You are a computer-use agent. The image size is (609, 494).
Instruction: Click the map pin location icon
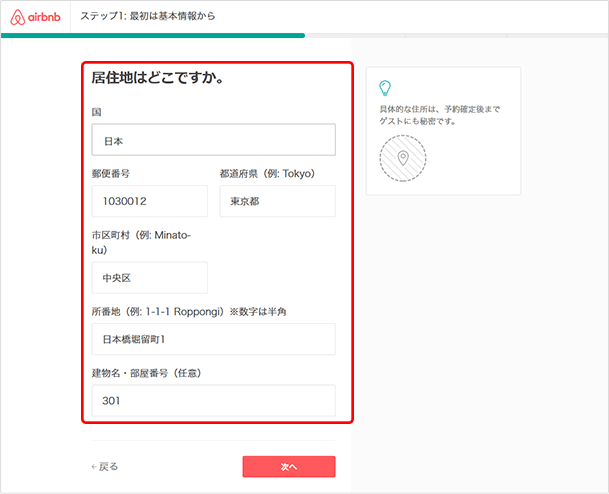coord(403,158)
